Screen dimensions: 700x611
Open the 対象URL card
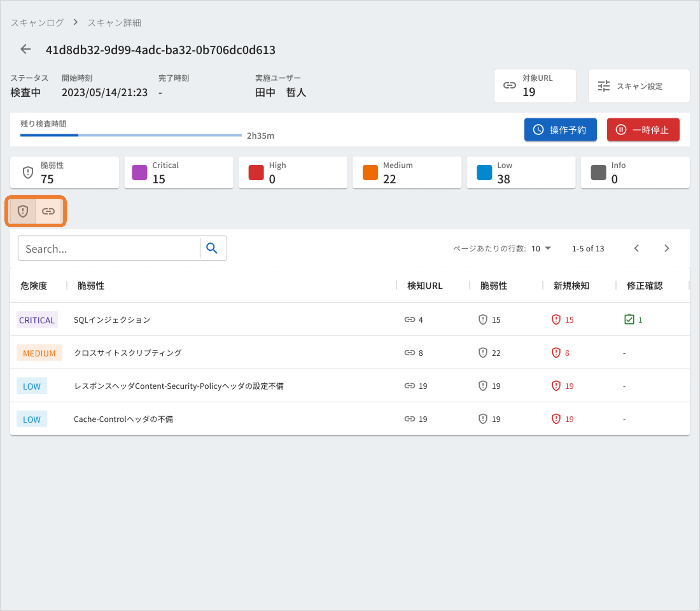pos(535,86)
